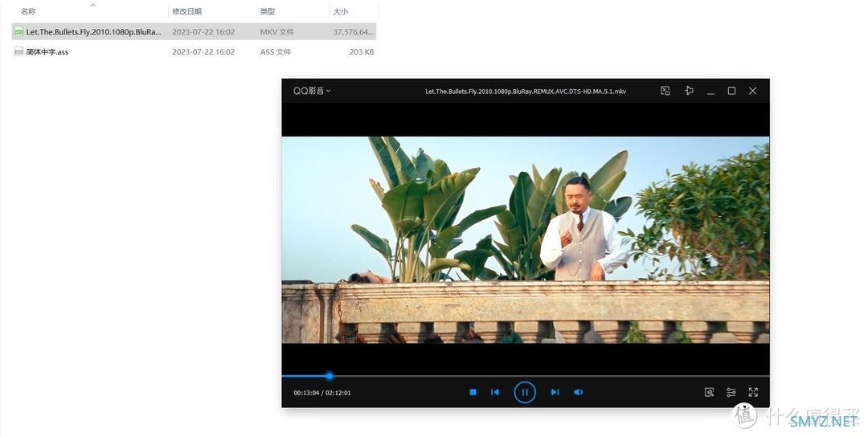Skip to the previous video
Screen dimensions: 868x437
pyautogui.click(x=495, y=392)
